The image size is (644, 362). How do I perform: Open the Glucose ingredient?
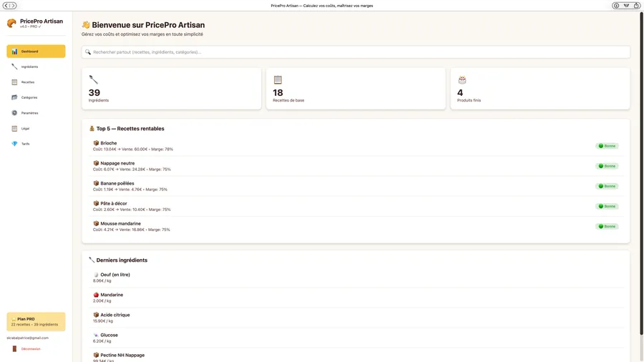pyautogui.click(x=356, y=338)
